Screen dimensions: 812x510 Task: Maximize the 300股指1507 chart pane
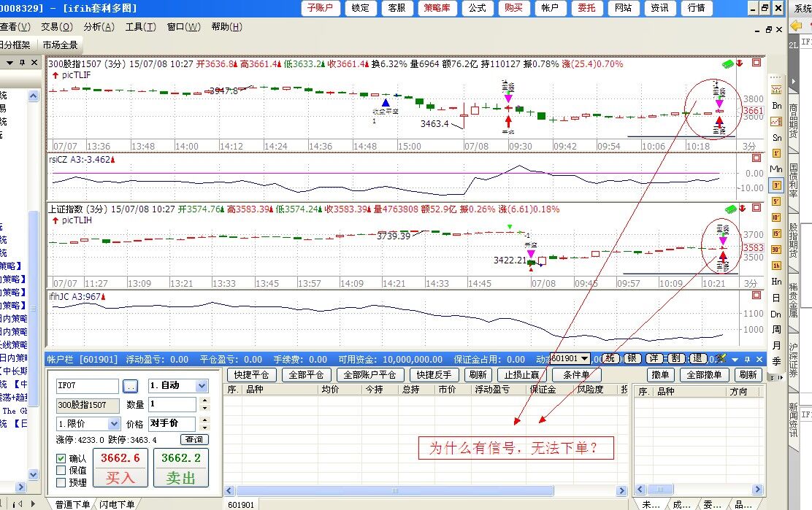click(757, 63)
